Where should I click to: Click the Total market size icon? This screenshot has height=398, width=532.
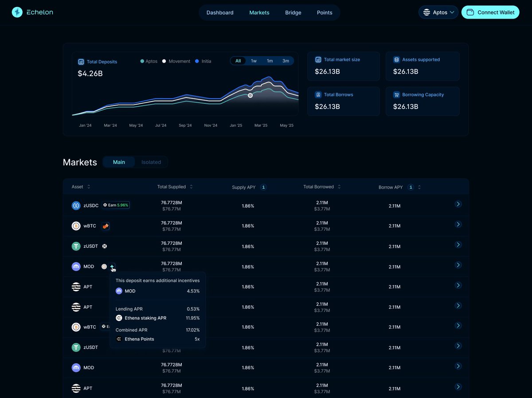click(x=318, y=59)
